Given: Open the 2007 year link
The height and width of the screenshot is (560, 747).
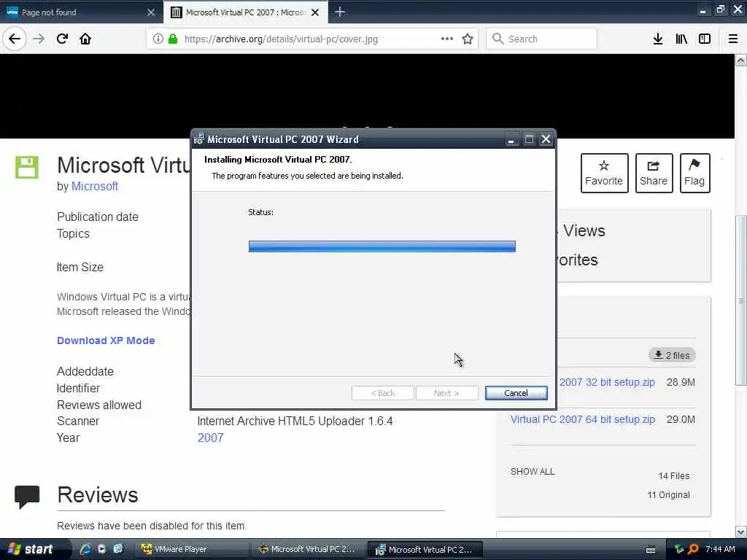Looking at the screenshot, I should click(x=211, y=437).
